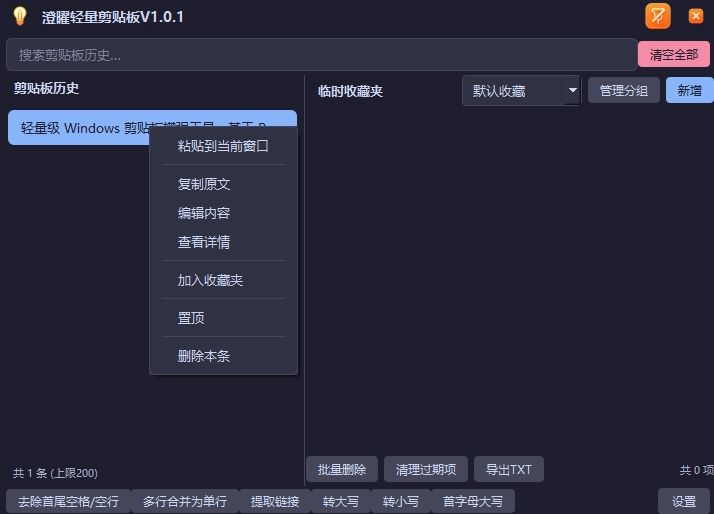Choose 复制原文 from context menu
714x514 pixels.
click(223, 184)
